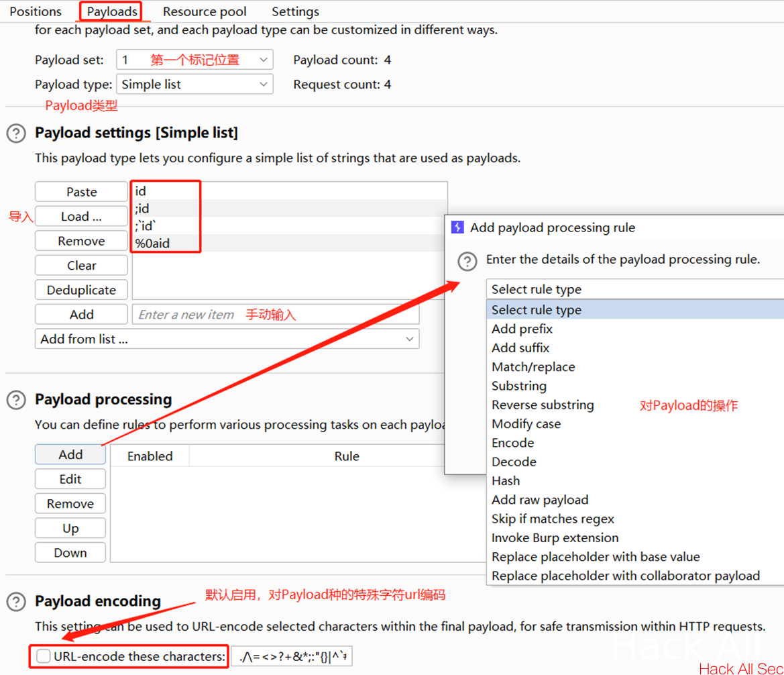784x675 pixels.
Task: Switch to the Settings tab
Action: pyautogui.click(x=295, y=11)
